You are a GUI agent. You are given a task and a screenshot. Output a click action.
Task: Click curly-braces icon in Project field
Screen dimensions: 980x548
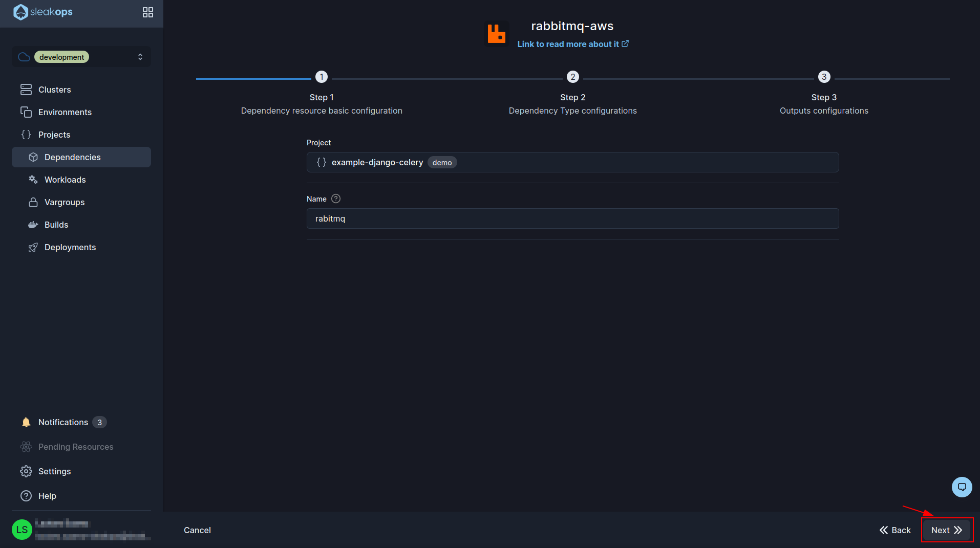[322, 162]
